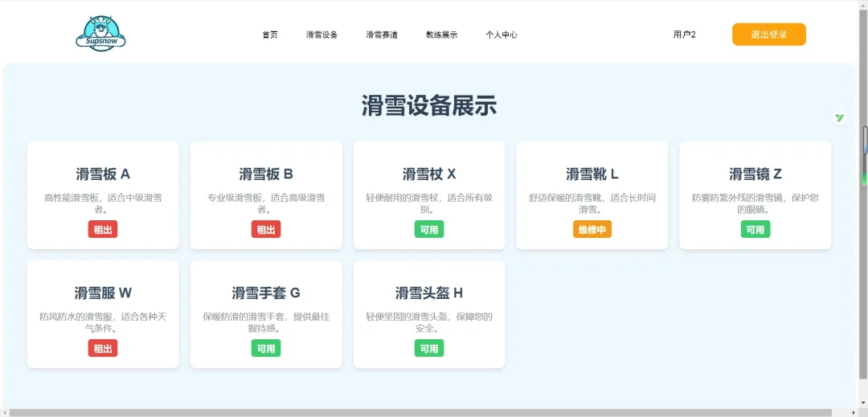The width and height of the screenshot is (868, 417).
Task: Click the horizontal scrollbar at bottom
Action: tap(420, 412)
